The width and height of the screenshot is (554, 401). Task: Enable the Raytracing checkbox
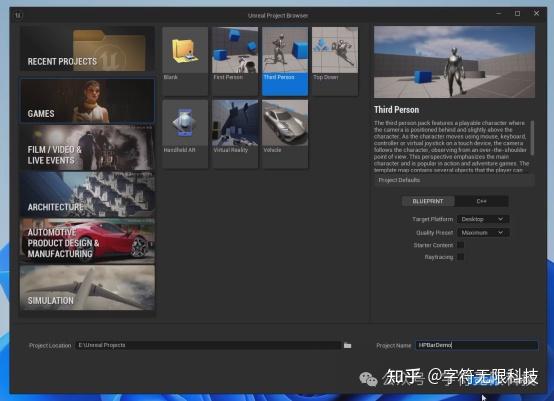[461, 257]
